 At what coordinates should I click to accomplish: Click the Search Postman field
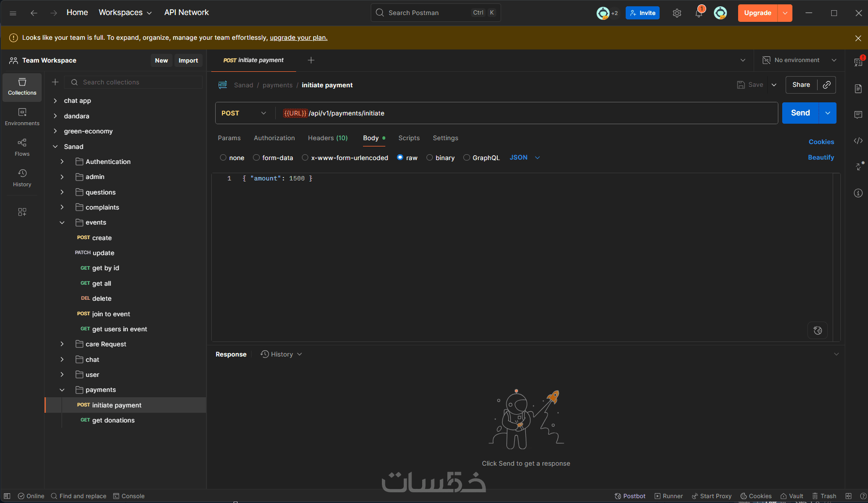[x=436, y=13]
